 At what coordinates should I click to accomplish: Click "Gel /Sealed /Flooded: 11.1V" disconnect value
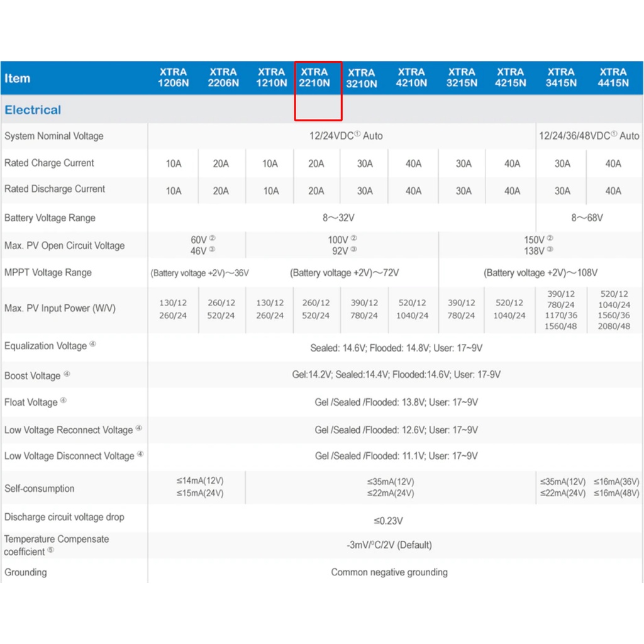[x=396, y=456]
